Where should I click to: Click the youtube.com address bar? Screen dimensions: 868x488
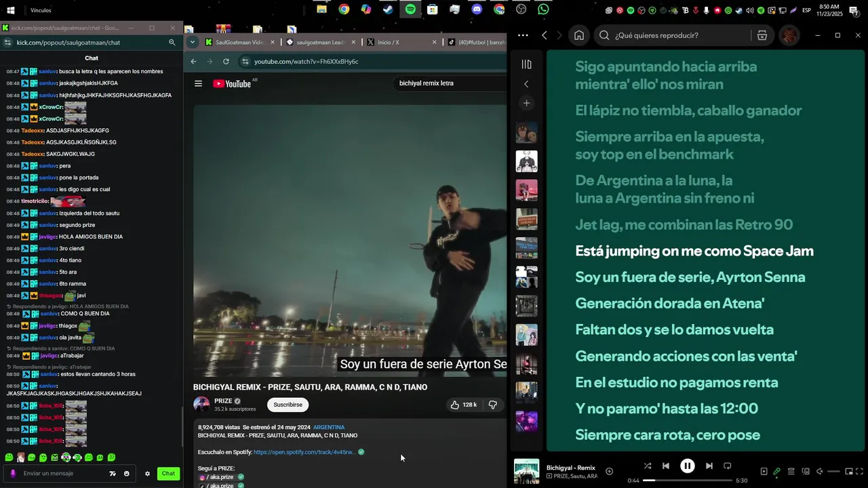pyautogui.click(x=373, y=61)
